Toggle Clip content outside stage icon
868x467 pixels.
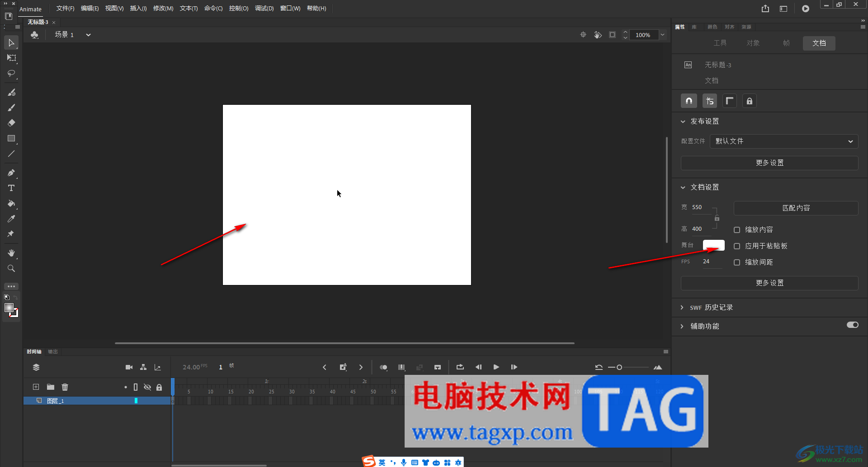click(x=612, y=35)
